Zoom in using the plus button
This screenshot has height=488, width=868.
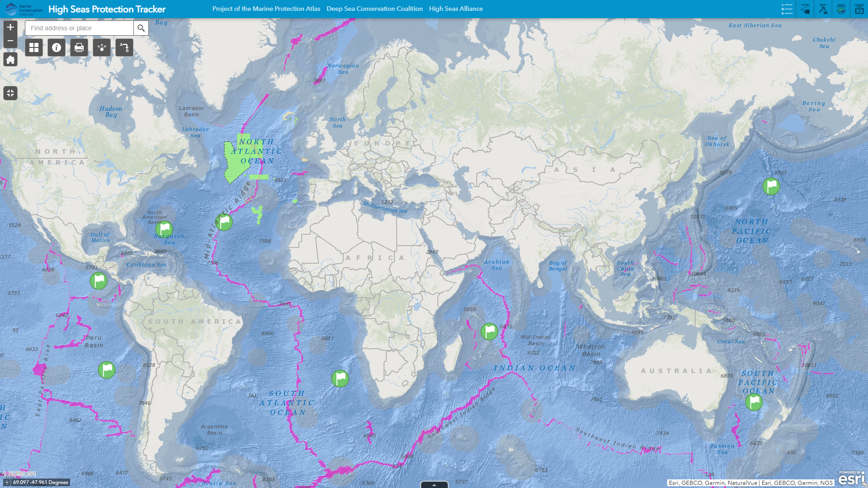10,27
